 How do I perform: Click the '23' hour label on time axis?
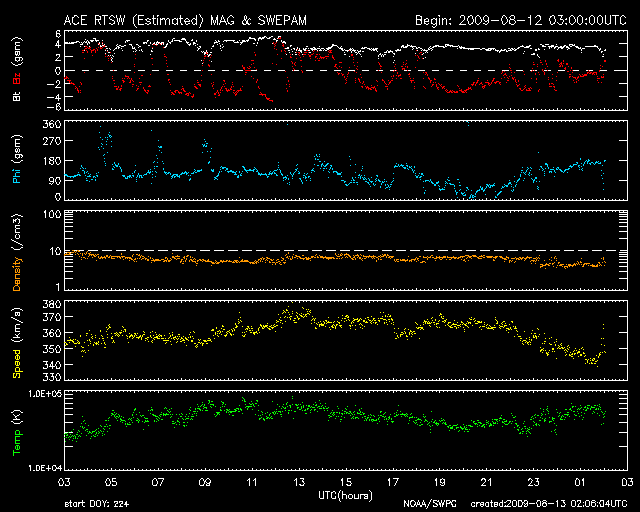[533, 482]
